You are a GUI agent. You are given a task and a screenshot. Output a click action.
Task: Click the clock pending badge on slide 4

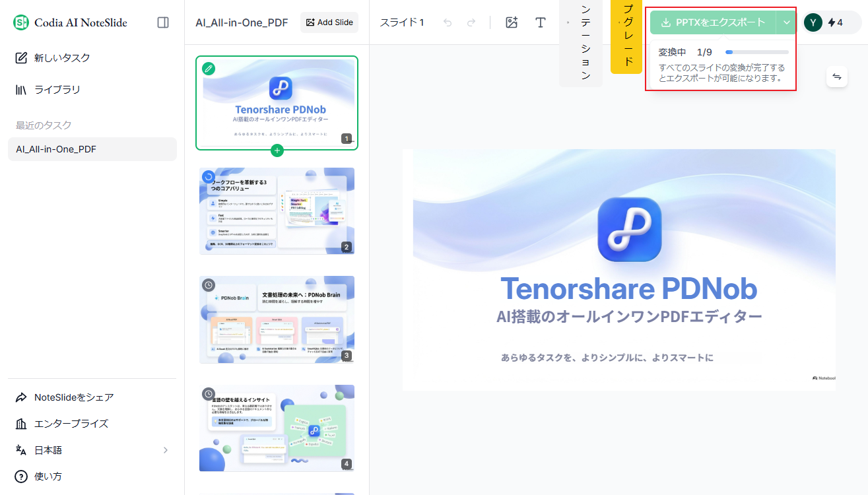[209, 394]
